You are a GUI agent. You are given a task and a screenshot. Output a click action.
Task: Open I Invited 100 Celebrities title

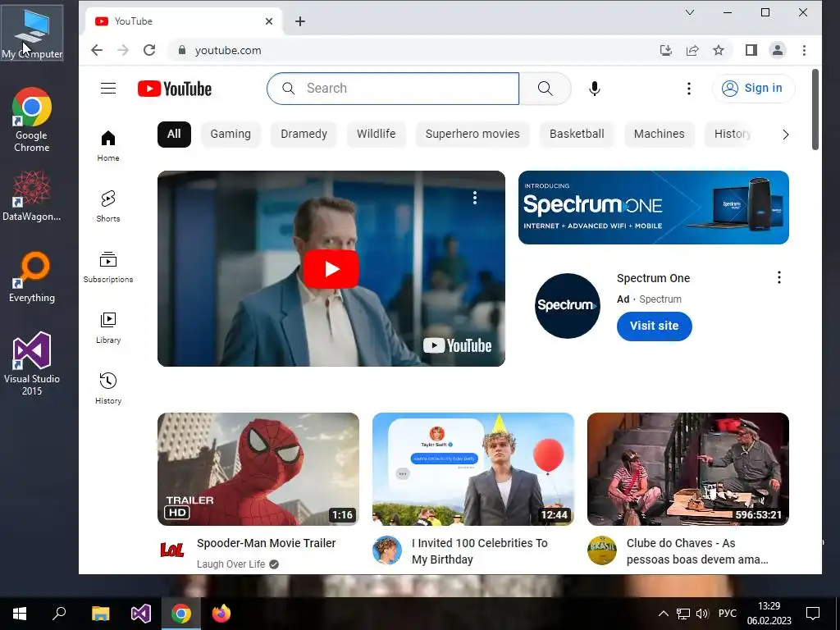pos(479,551)
